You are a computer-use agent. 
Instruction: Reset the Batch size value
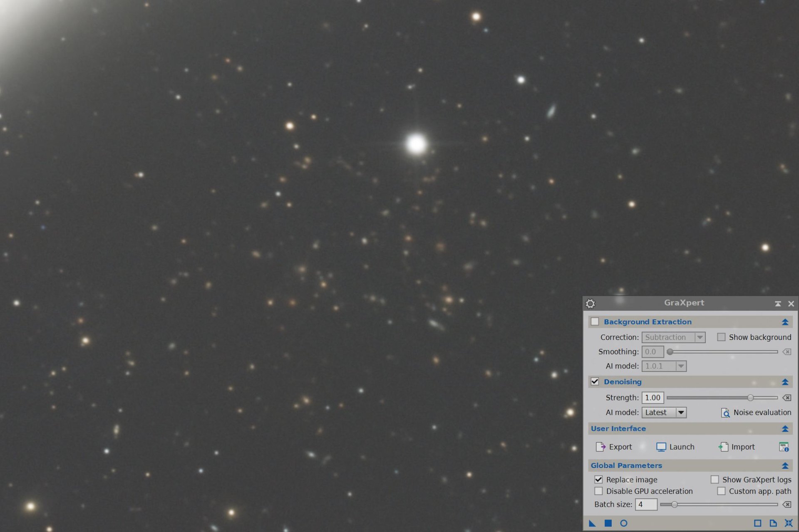(x=787, y=504)
